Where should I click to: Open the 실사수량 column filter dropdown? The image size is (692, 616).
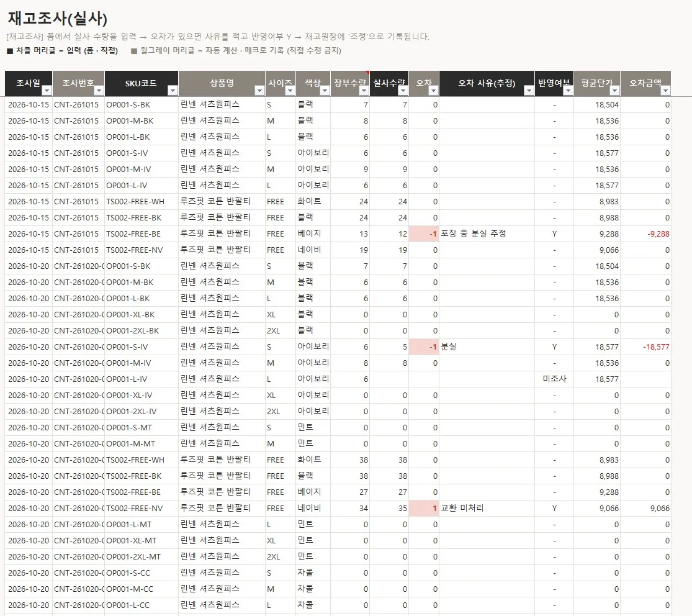click(x=403, y=91)
